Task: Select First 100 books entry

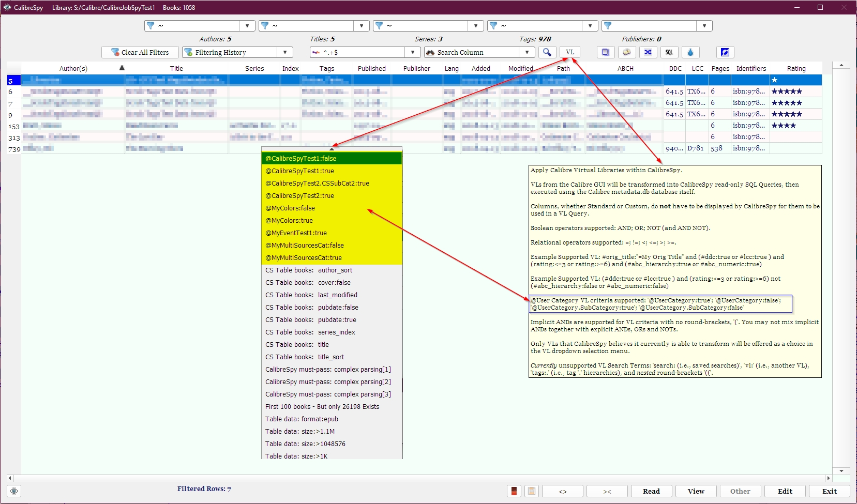Action: (332, 407)
